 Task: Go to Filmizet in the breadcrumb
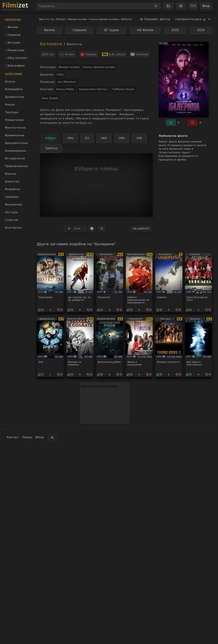60,19
